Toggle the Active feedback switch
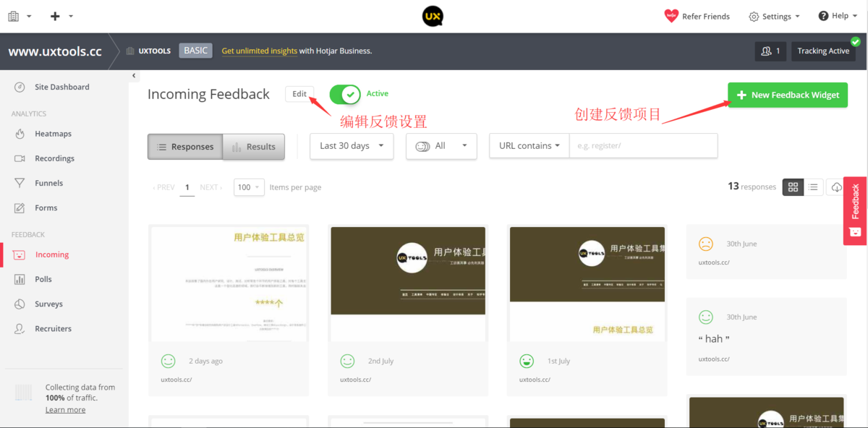868x428 pixels. [345, 94]
